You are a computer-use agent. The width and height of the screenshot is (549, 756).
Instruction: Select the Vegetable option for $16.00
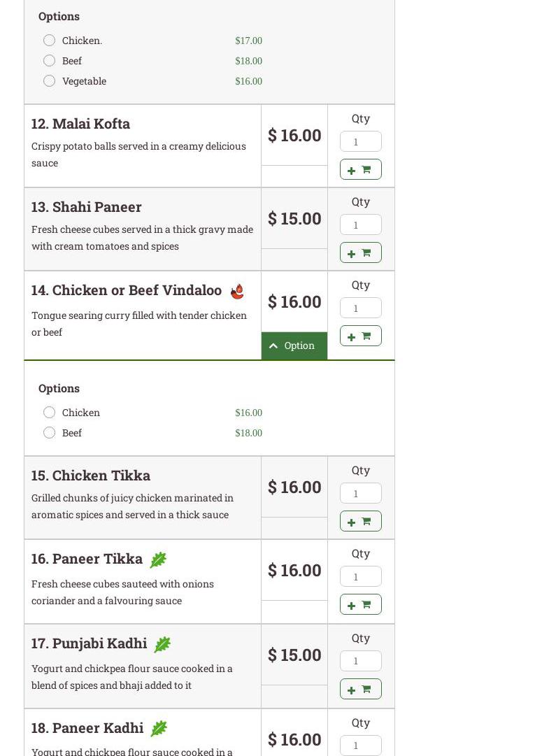[x=49, y=81]
